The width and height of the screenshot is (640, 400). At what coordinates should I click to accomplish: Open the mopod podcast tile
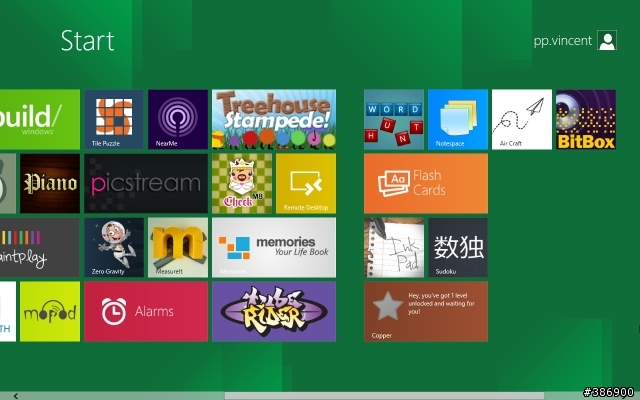pyautogui.click(x=50, y=311)
